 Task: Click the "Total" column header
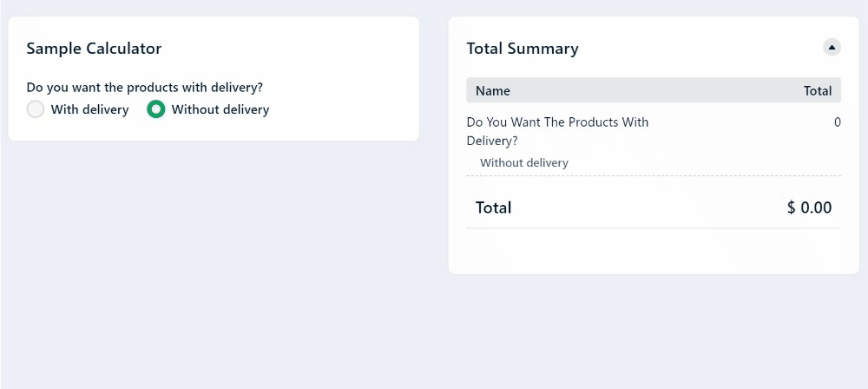coord(818,90)
